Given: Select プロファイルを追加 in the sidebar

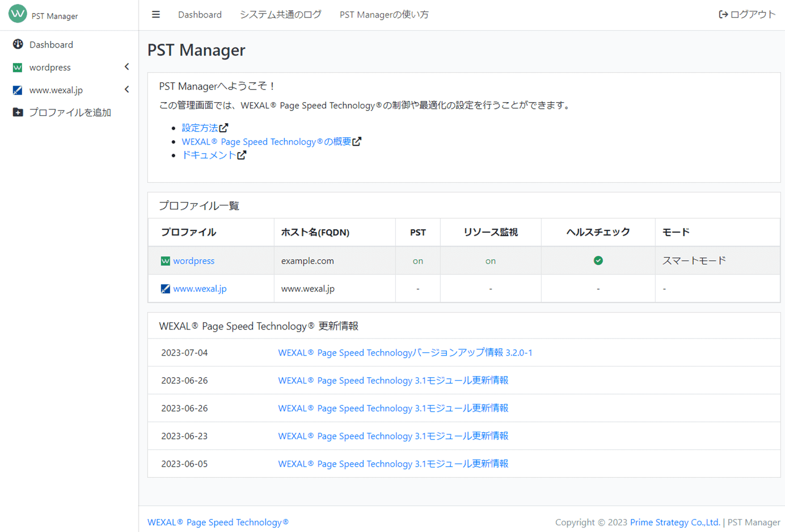Looking at the screenshot, I should [69, 112].
